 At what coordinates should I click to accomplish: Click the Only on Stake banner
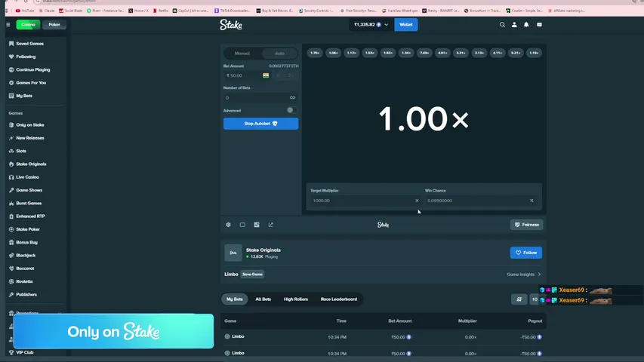pyautogui.click(x=113, y=331)
